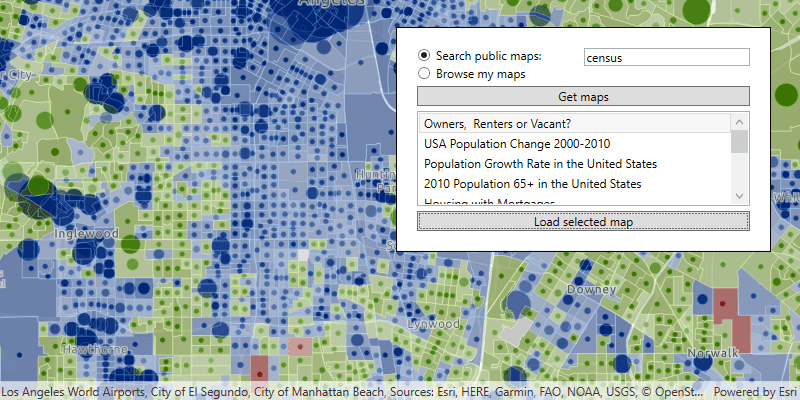
Task: Open the Powered by Esri link
Action: (x=754, y=392)
